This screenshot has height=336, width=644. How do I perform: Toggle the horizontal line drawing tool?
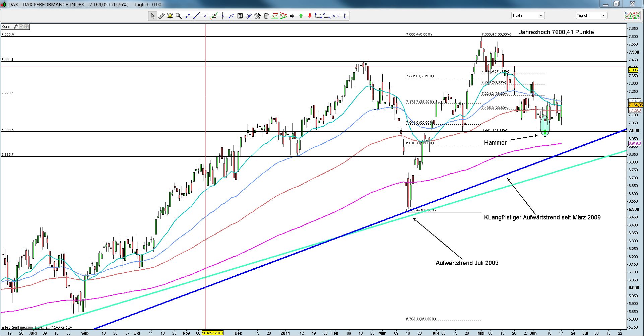[205, 16]
